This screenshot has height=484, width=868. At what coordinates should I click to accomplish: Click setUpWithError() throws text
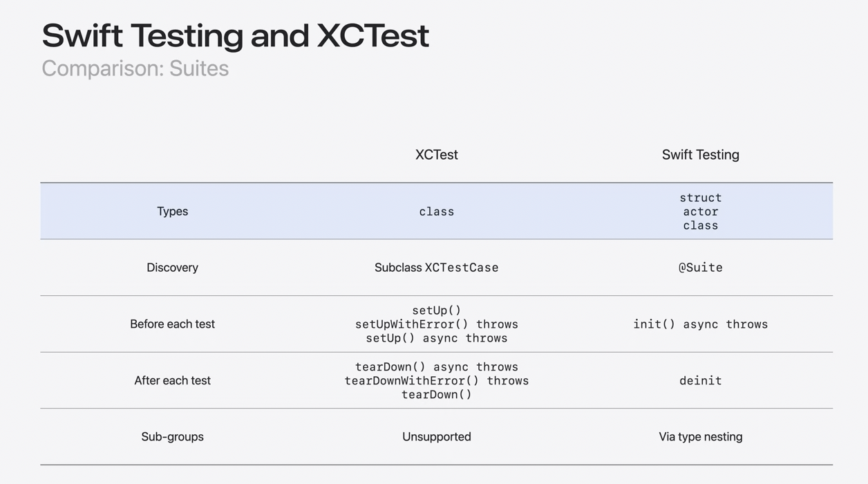click(x=436, y=324)
